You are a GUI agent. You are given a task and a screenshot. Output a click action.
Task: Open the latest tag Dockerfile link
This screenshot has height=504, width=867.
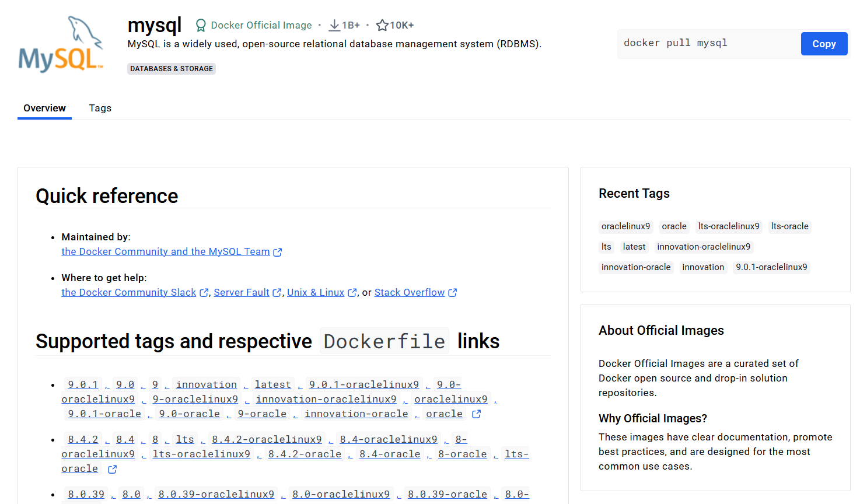pos(272,384)
